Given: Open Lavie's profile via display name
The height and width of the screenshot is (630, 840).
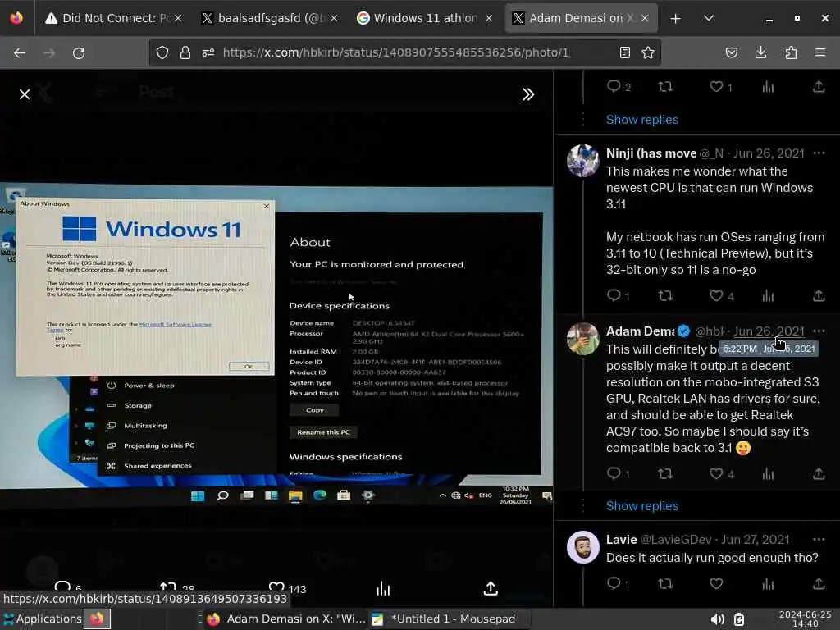Looking at the screenshot, I should (x=622, y=540).
